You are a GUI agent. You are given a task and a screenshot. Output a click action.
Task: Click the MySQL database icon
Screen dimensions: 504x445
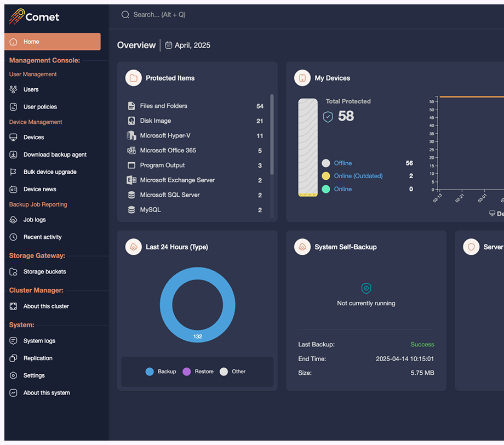pos(131,210)
